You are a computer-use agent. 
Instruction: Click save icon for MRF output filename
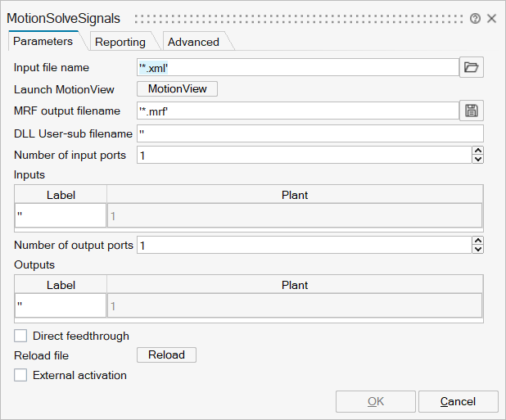(471, 111)
